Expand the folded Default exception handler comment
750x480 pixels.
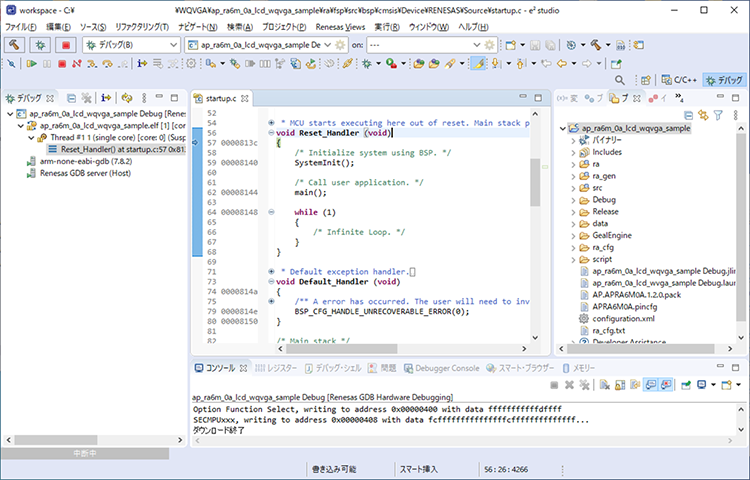tap(271, 272)
